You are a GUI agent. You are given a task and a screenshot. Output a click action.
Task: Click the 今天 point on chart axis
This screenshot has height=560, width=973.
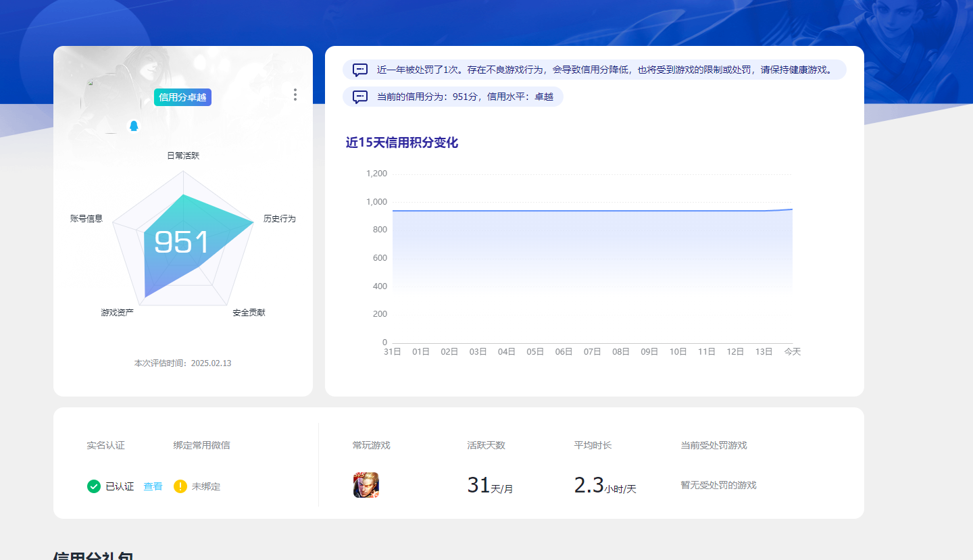[x=792, y=352]
